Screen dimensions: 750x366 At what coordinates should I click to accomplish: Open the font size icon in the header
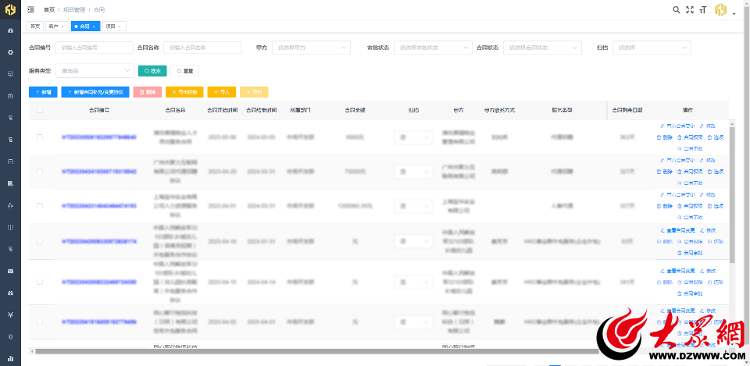703,10
